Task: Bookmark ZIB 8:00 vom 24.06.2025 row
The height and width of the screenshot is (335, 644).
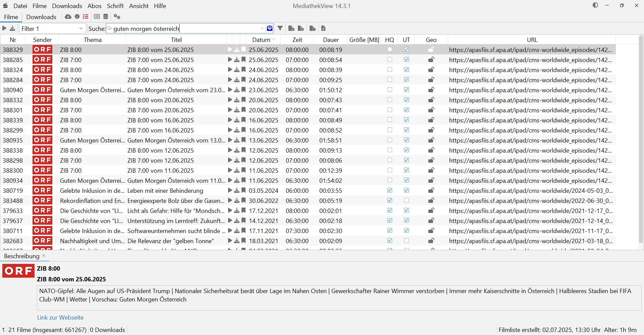Action: (x=244, y=70)
